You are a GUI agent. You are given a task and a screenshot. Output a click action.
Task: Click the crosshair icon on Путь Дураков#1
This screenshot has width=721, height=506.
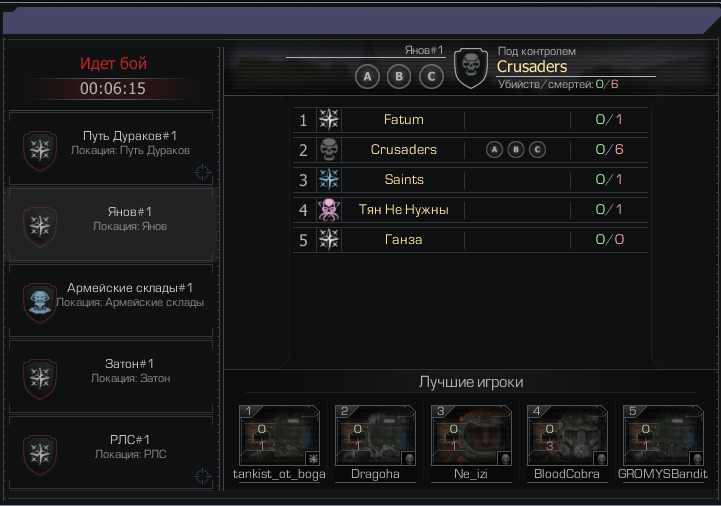click(202, 172)
